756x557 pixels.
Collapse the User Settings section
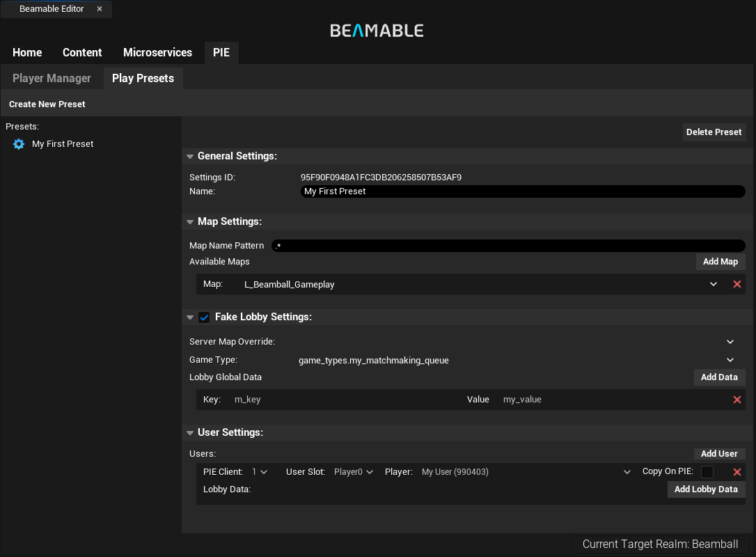[190, 432]
